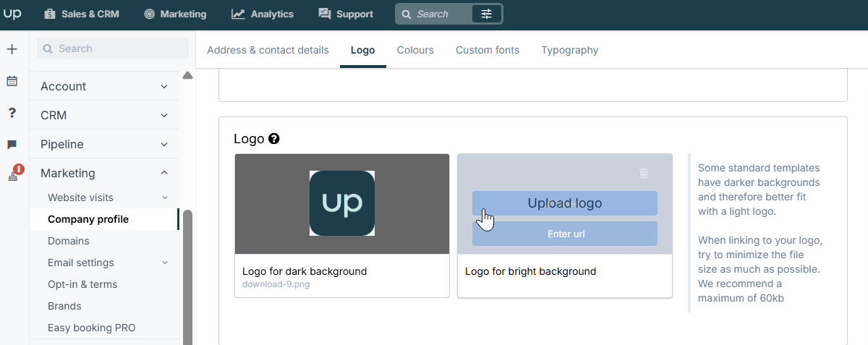Open the flag icon in left rail
The width and height of the screenshot is (868, 345).
[12, 145]
